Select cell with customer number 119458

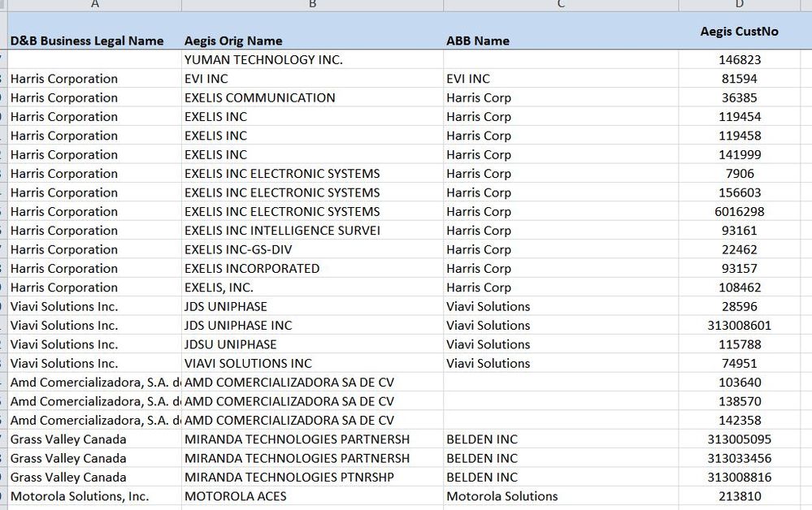(x=739, y=136)
